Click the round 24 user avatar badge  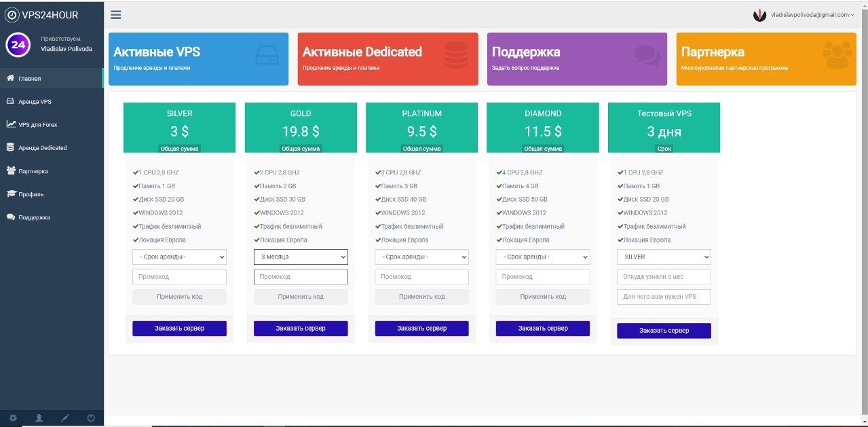pos(18,45)
